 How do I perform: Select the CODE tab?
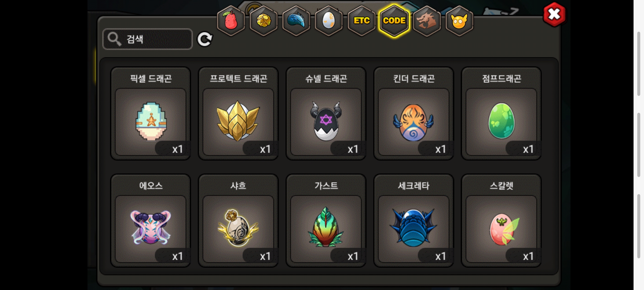click(x=394, y=21)
